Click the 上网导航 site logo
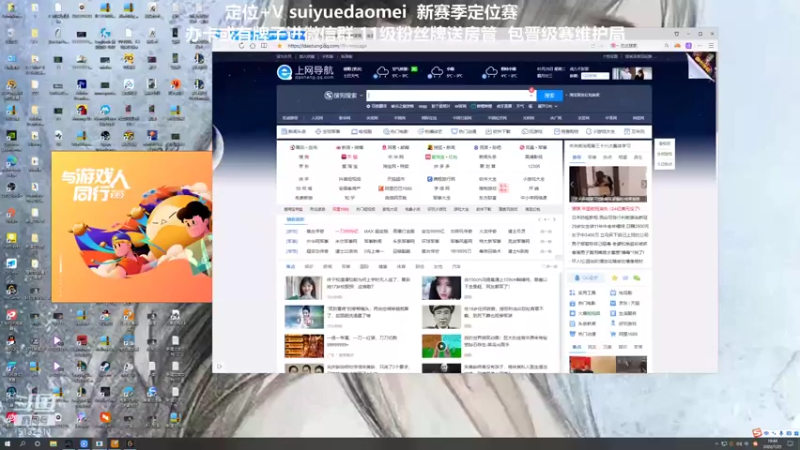The image size is (800, 450). coord(305,72)
